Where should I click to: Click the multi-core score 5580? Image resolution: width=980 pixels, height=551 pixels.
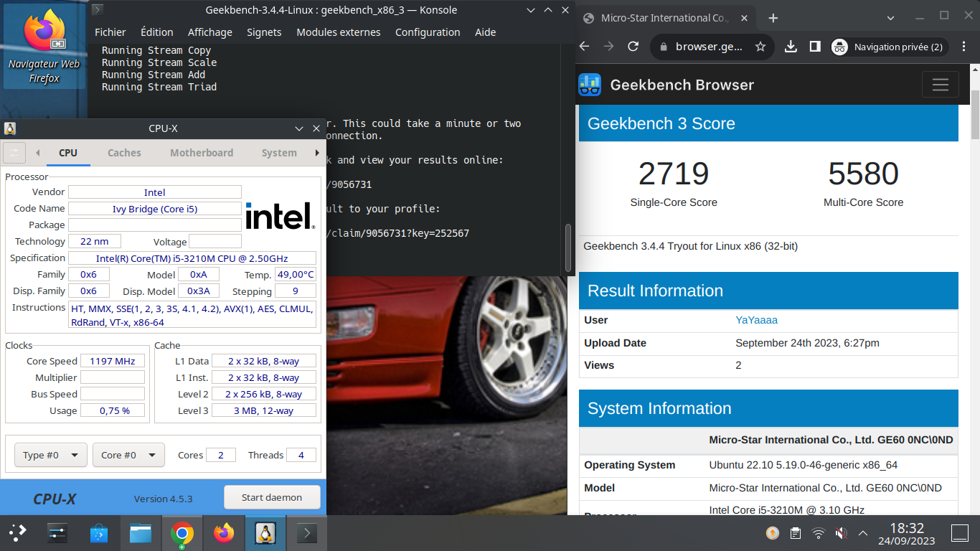click(863, 174)
